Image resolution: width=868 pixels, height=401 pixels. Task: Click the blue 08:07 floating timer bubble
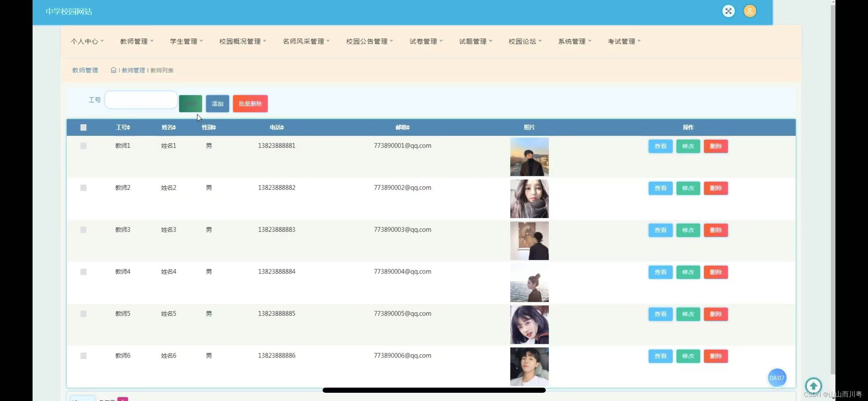pos(776,378)
